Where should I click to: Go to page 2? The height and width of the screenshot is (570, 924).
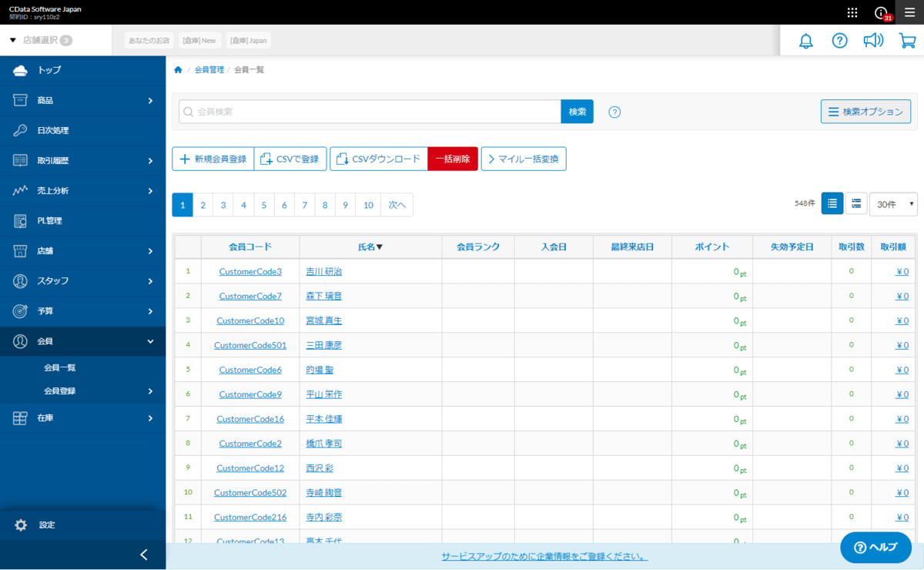(x=203, y=205)
